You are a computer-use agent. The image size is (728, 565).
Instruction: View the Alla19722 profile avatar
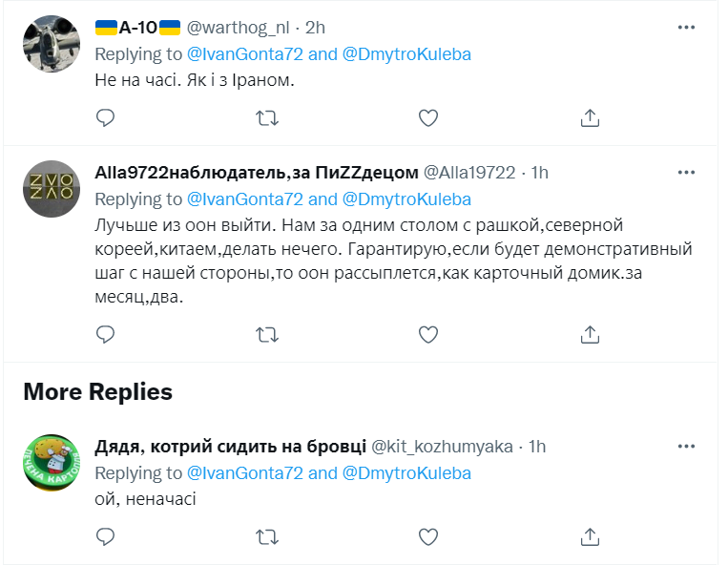(x=52, y=189)
